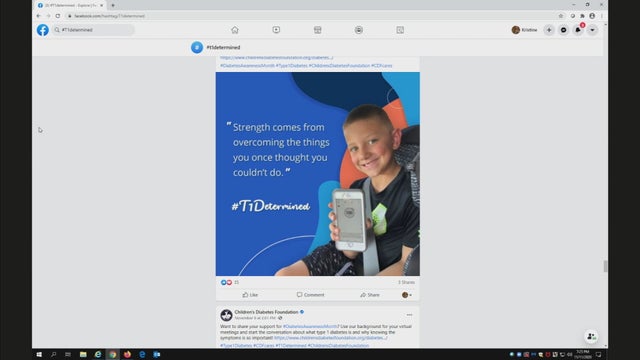Open Internet Explorer from the taskbar

pos(98,354)
